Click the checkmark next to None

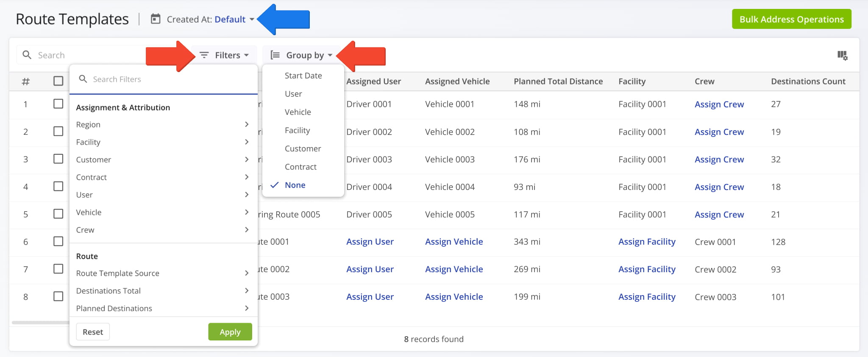274,185
